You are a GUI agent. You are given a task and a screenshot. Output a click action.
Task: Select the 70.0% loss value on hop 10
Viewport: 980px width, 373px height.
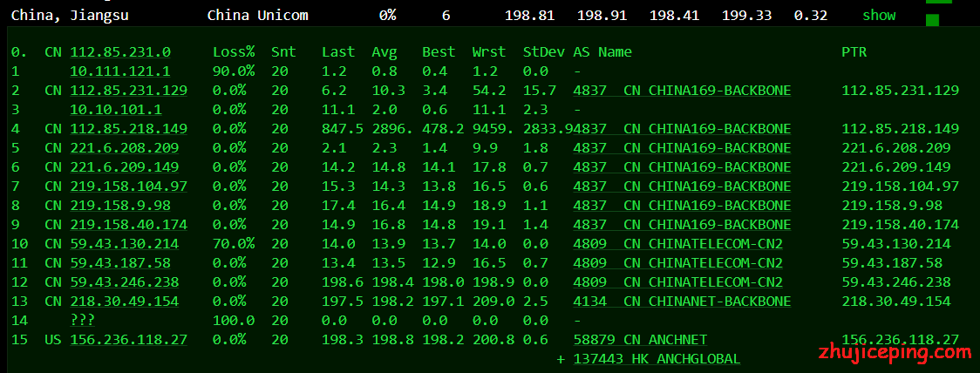pos(234,244)
